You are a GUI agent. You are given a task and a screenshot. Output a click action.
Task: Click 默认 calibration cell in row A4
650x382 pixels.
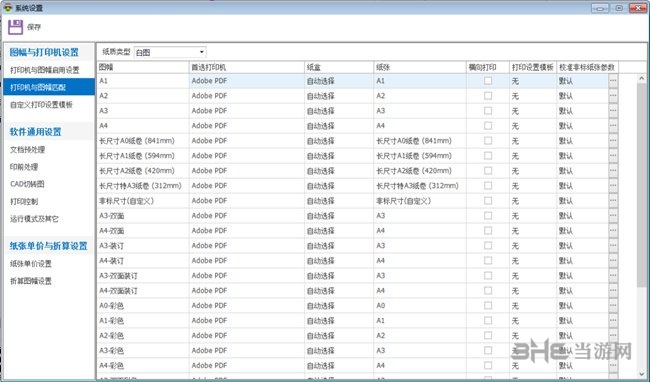[x=582, y=126]
